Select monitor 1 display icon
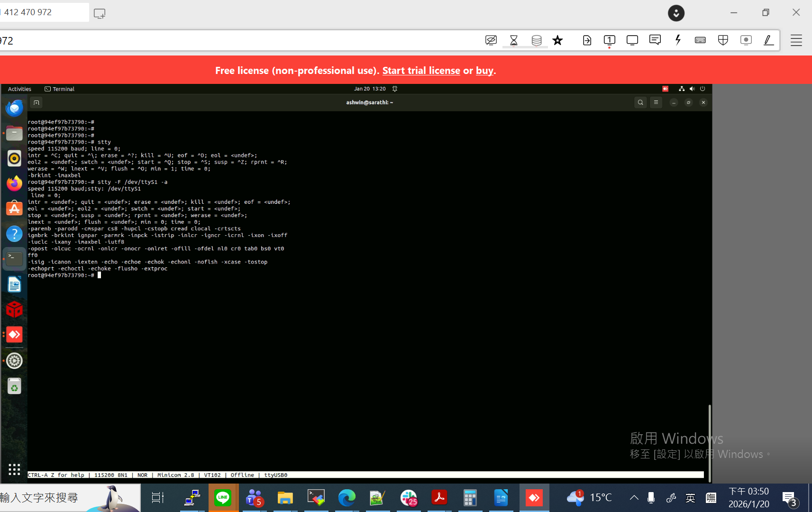 [x=610, y=40]
